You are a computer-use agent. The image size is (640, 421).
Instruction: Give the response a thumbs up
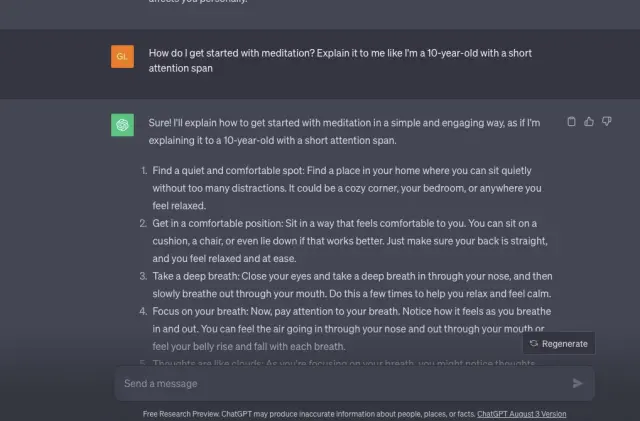click(x=589, y=122)
